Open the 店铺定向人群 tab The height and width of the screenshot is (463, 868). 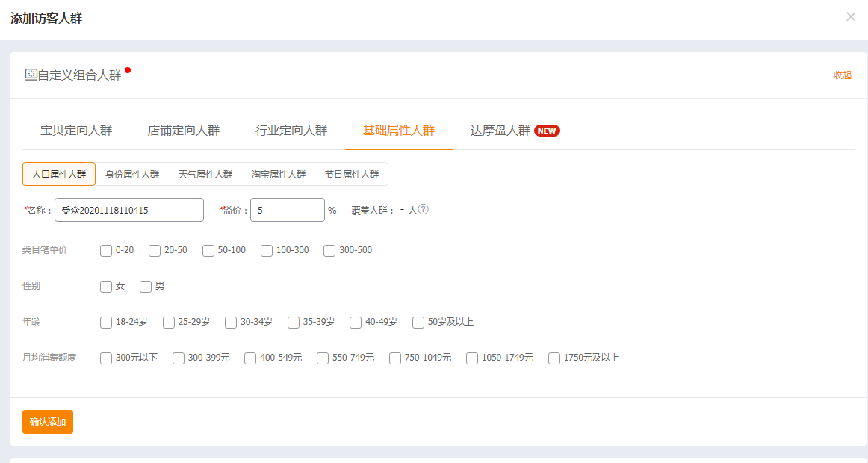184,131
